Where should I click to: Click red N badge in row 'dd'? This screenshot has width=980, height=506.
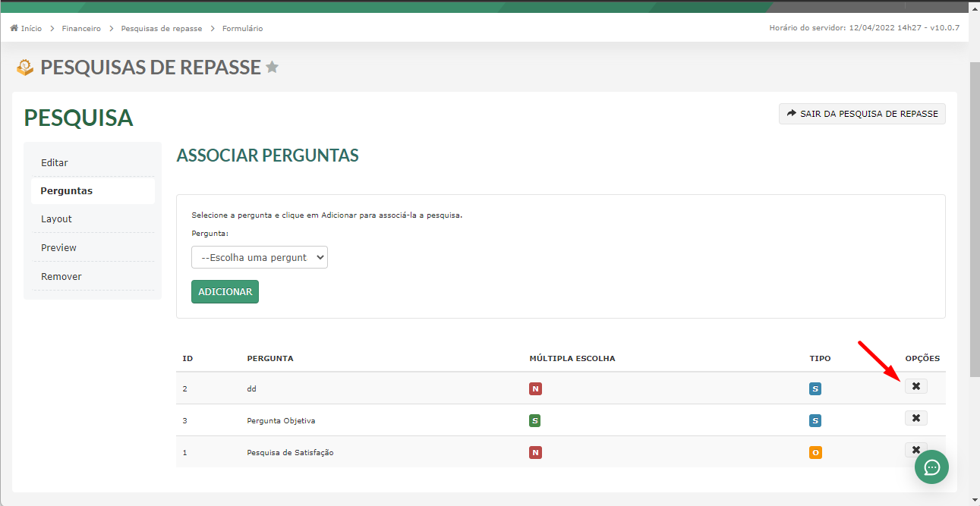click(535, 389)
